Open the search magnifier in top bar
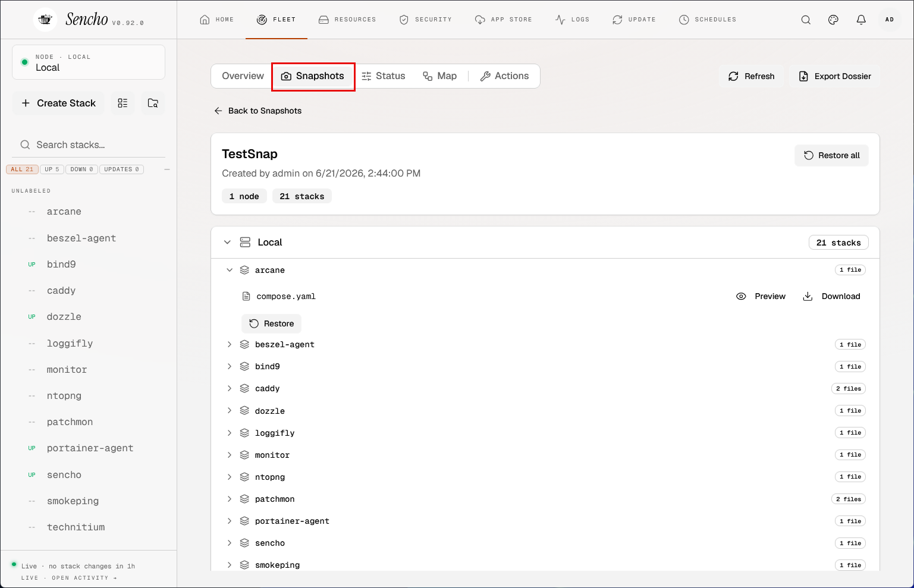The width and height of the screenshot is (914, 588). 806,20
